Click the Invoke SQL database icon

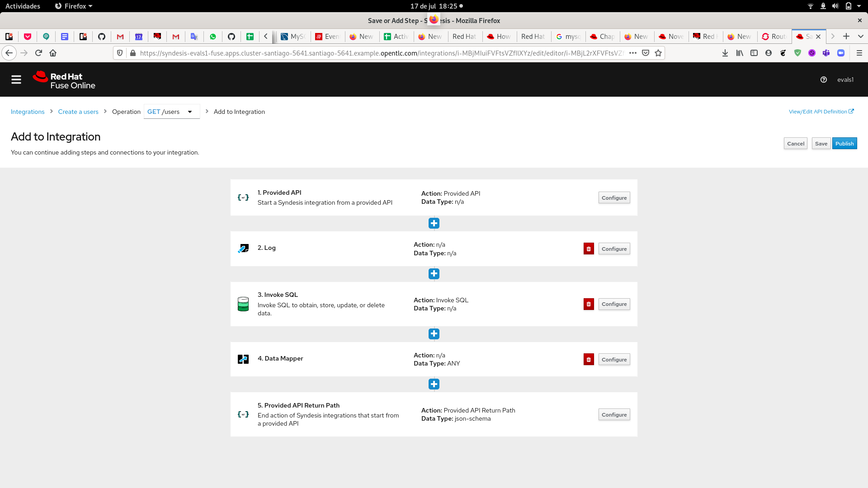coord(243,304)
